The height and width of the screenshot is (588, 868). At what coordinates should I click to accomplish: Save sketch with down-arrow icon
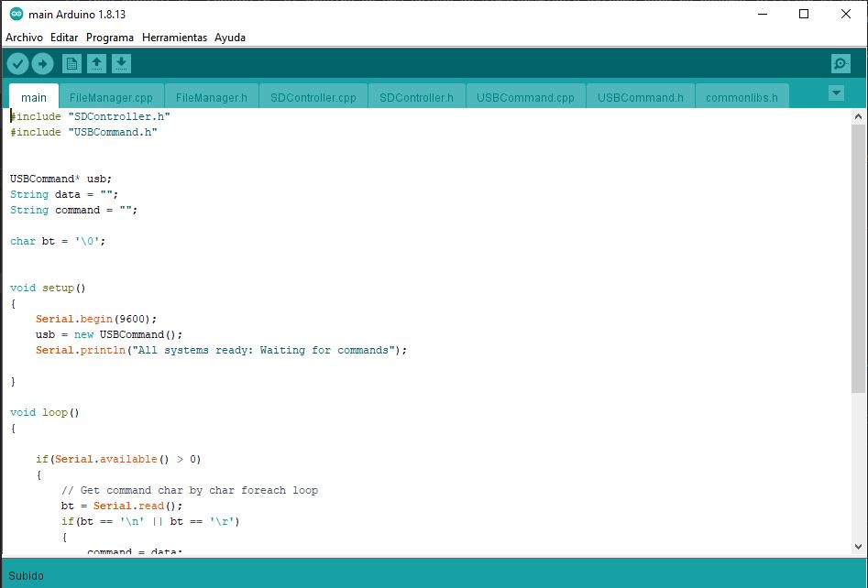[x=121, y=64]
